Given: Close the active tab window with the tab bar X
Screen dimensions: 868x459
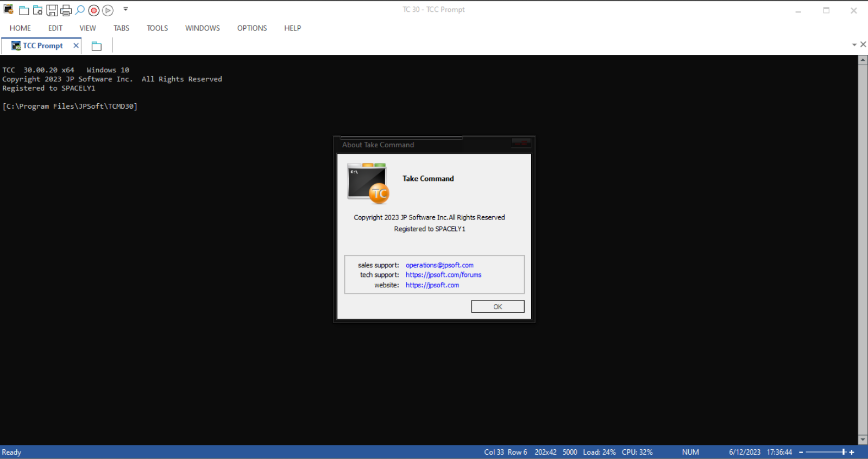Looking at the screenshot, I should point(863,45).
